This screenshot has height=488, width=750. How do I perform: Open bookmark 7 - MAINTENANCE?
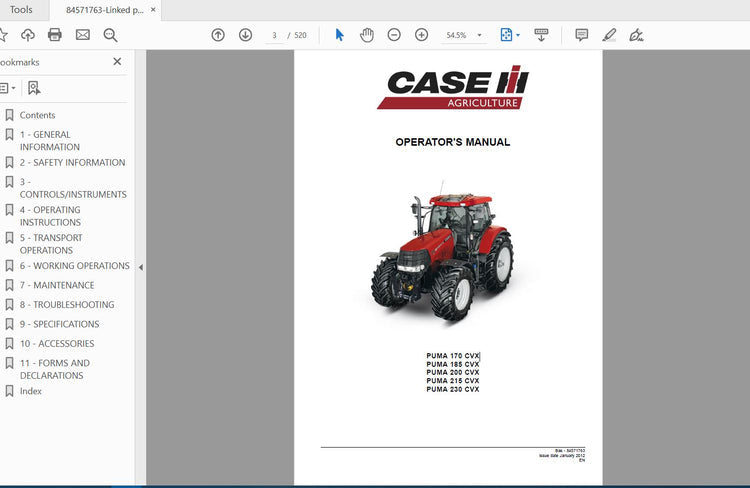point(57,285)
